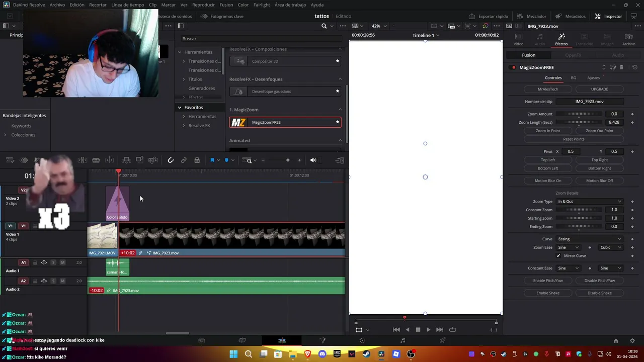
Task: Solo track Audio 1 with the S button
Action: coord(53,262)
